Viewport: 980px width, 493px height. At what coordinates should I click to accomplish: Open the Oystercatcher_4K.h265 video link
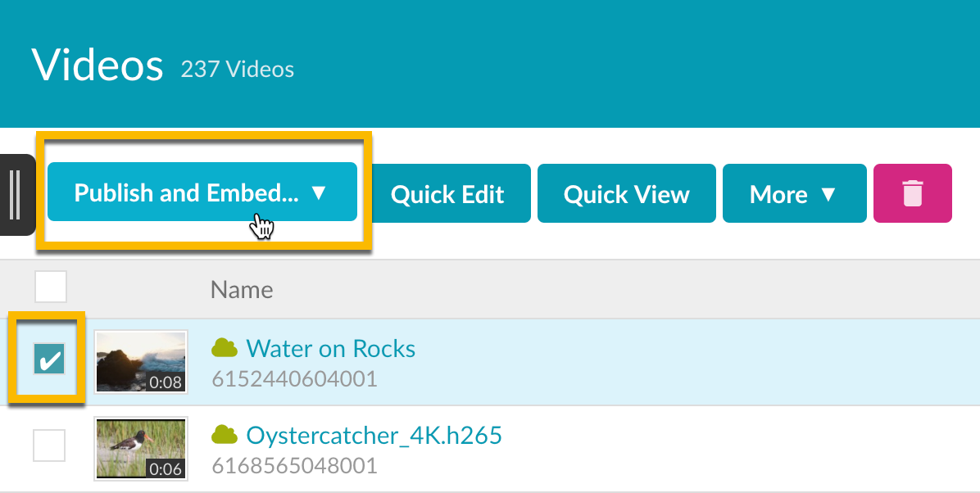point(374,435)
